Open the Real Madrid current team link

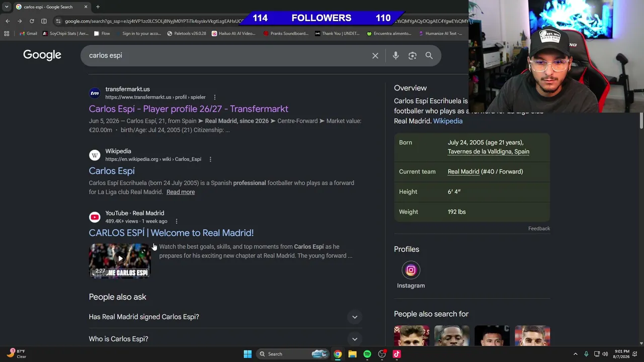pos(463,172)
